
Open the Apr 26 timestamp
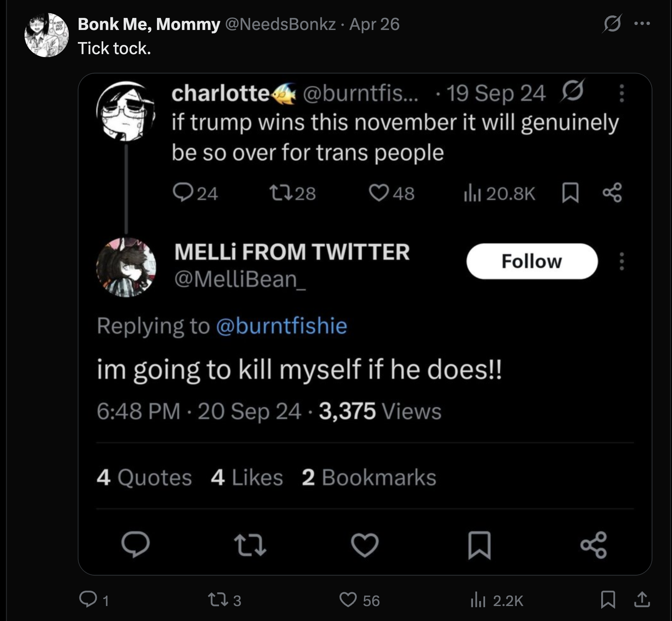click(374, 24)
